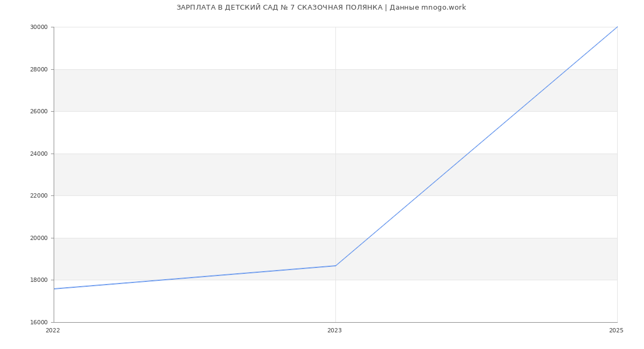
Task: Click the 28000 y-axis label
Action: coord(40,69)
